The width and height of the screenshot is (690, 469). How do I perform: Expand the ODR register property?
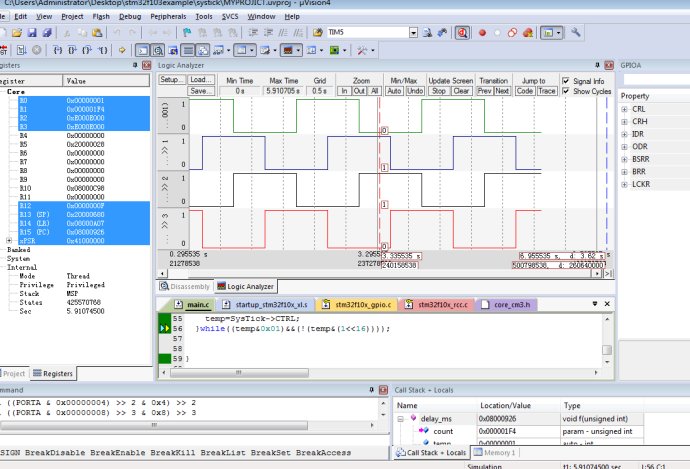tap(625, 145)
